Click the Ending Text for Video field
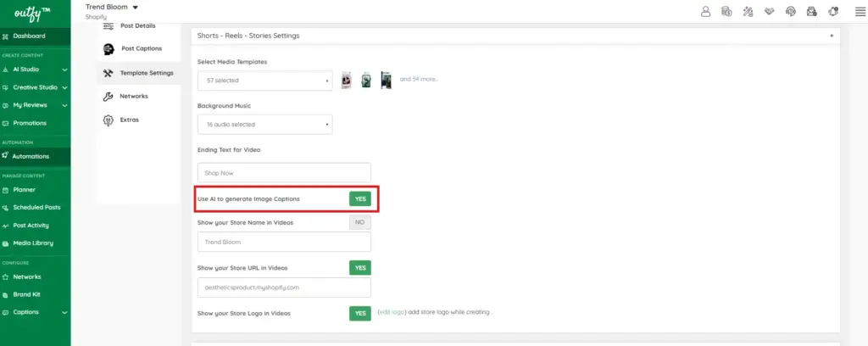This screenshot has width=868, height=346. coord(284,173)
